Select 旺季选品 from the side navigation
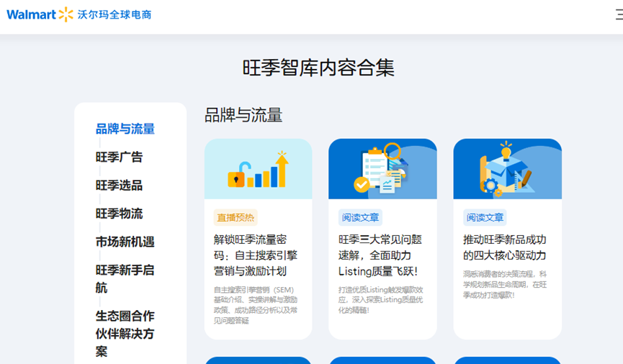 tap(120, 185)
